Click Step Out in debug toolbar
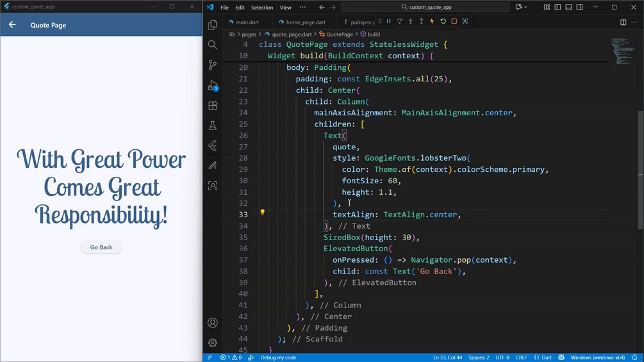 (422, 21)
